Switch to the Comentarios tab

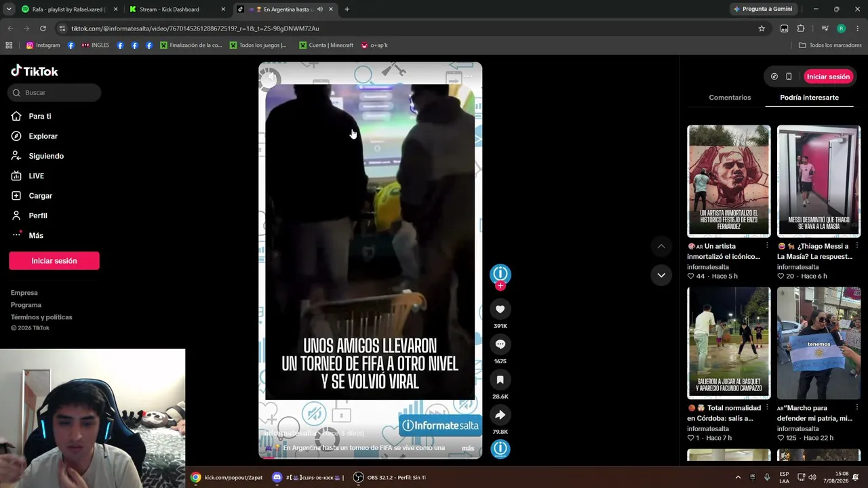pyautogui.click(x=730, y=98)
